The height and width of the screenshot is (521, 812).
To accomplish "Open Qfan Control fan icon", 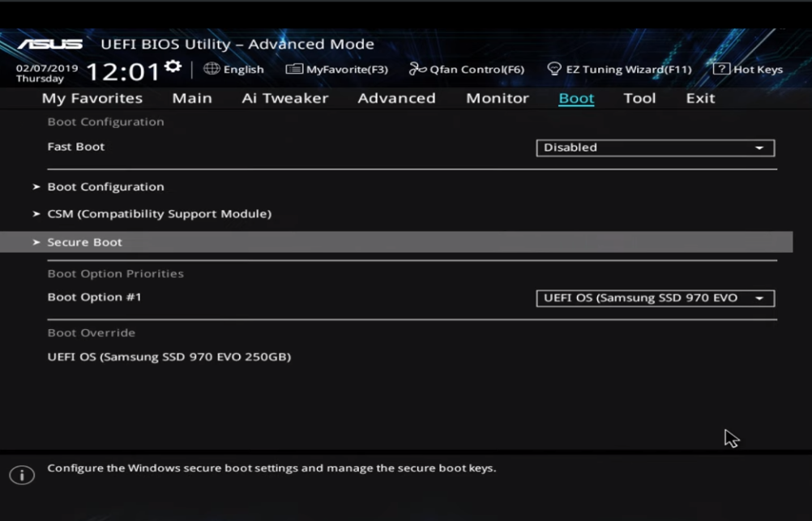I will coord(417,69).
